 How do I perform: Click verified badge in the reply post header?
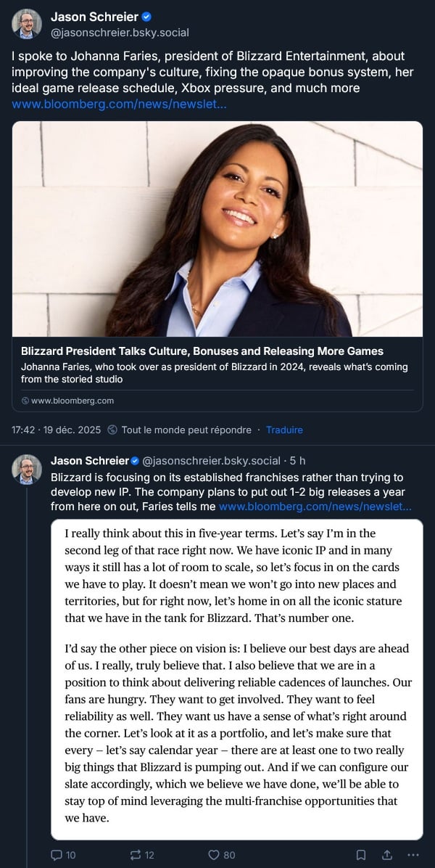pyautogui.click(x=134, y=461)
